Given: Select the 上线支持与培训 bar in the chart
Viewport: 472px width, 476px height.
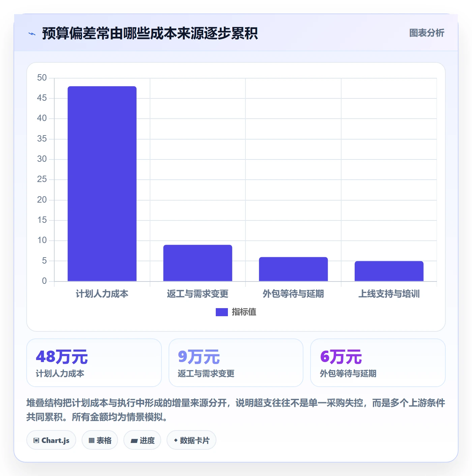Looking at the screenshot, I should (x=389, y=271).
